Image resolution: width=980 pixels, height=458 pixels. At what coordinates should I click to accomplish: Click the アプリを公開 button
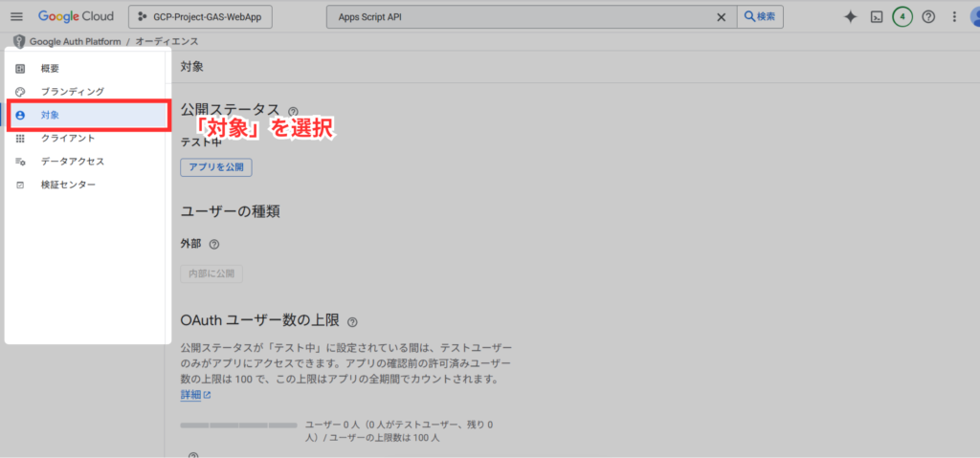coord(216,167)
